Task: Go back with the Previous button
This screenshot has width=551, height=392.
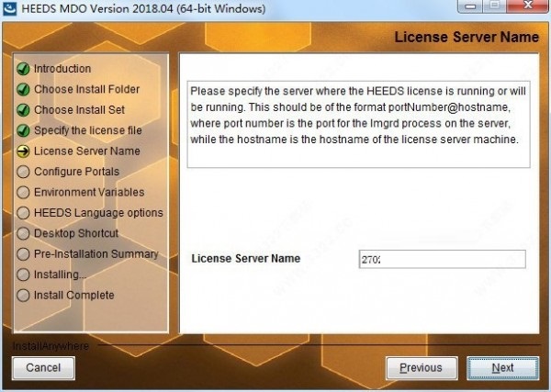Action: 422,368
